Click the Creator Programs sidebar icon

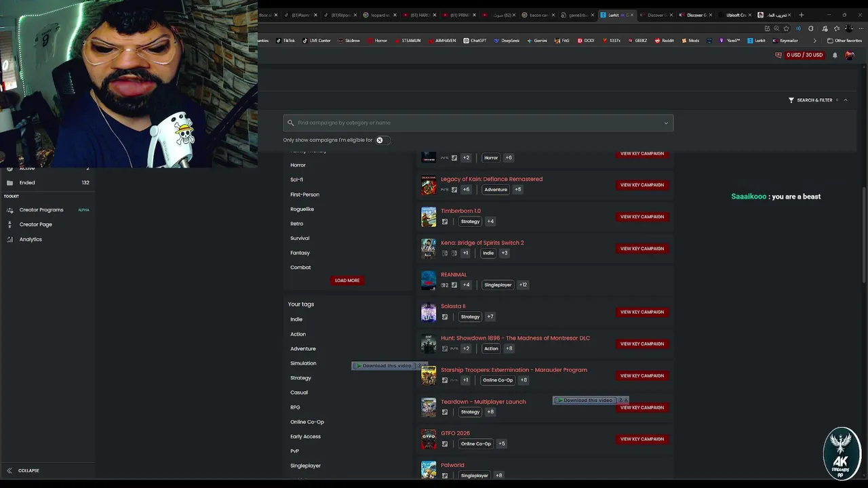pyautogui.click(x=9, y=210)
